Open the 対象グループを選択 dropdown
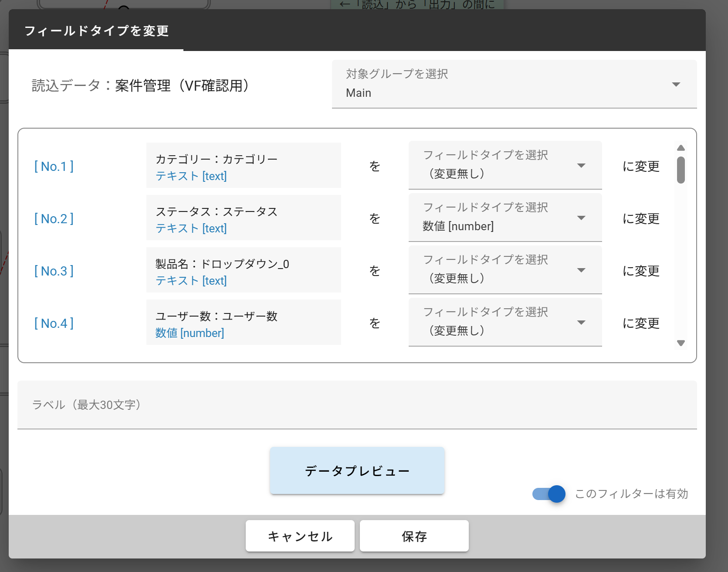The width and height of the screenshot is (728, 572). (514, 84)
